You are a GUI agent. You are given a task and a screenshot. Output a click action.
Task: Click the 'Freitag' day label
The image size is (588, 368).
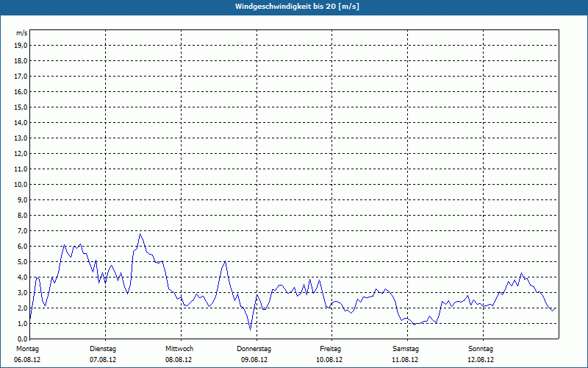point(330,349)
